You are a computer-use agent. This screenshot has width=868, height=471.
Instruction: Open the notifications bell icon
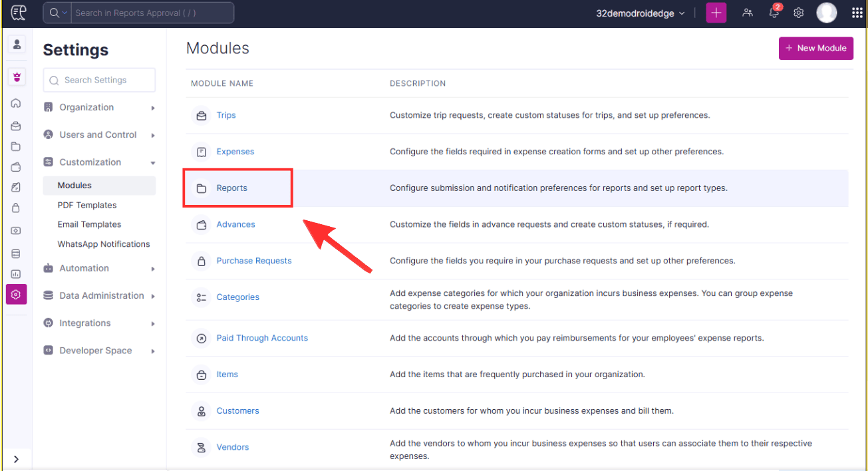pos(774,13)
